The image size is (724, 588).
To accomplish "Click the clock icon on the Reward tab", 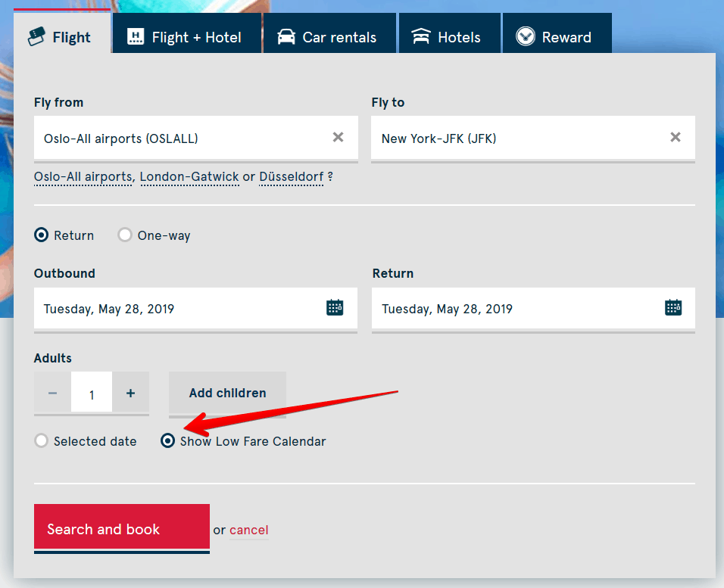I will (x=525, y=36).
